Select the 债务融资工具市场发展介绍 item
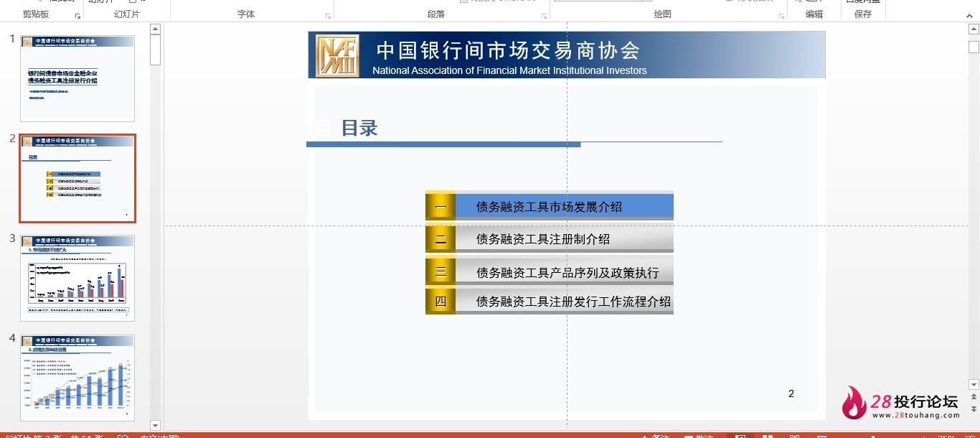 pos(549,207)
